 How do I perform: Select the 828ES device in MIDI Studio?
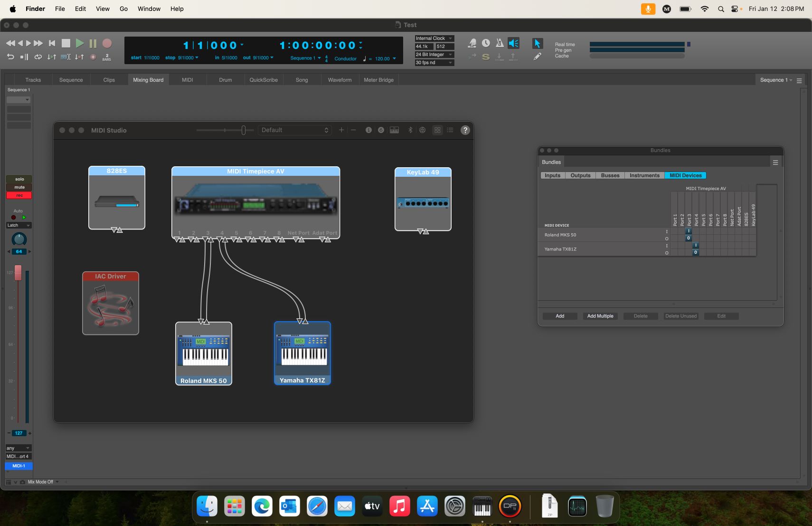(117, 198)
